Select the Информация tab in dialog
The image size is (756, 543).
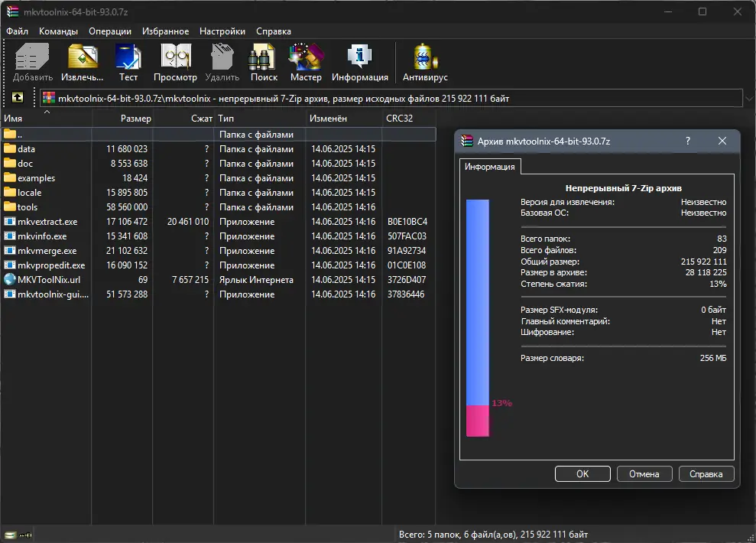tap(489, 167)
